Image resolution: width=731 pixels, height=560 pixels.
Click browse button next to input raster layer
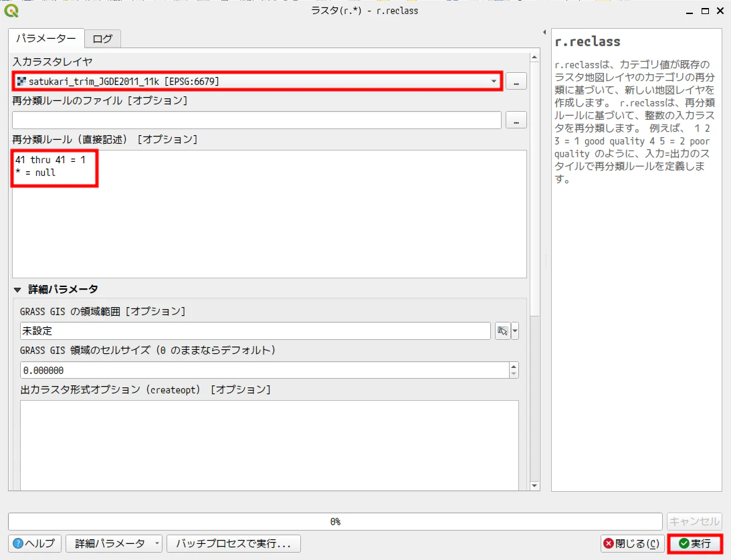tap(516, 82)
